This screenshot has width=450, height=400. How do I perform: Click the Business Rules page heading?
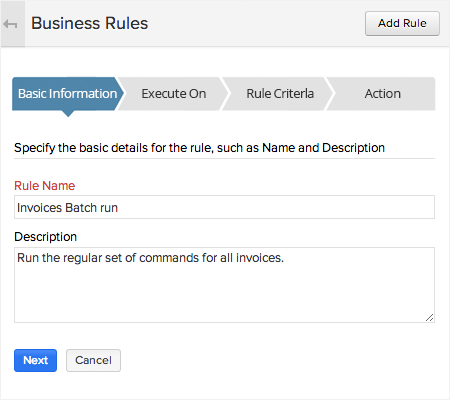(x=89, y=24)
